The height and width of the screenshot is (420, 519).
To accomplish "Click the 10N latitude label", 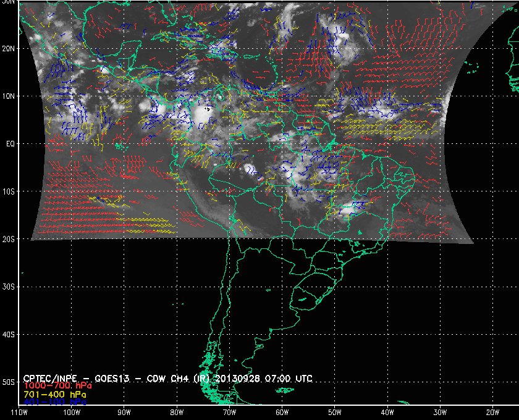I will click(9, 96).
